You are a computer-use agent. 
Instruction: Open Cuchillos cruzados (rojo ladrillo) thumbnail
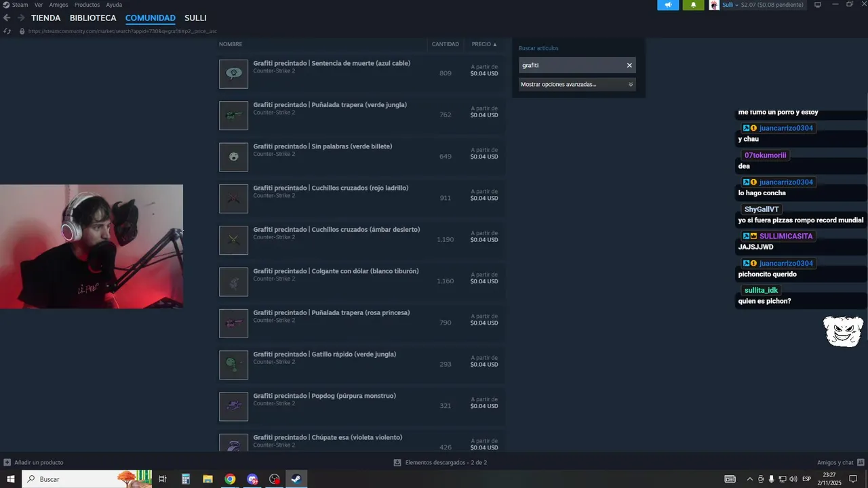(x=233, y=199)
